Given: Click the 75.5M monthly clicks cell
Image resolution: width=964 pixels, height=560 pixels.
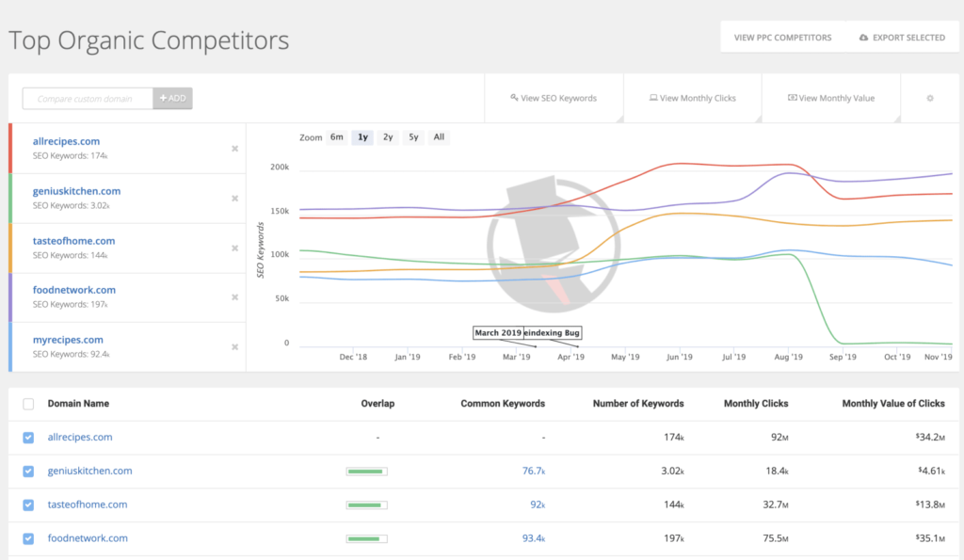Looking at the screenshot, I should point(776,538).
